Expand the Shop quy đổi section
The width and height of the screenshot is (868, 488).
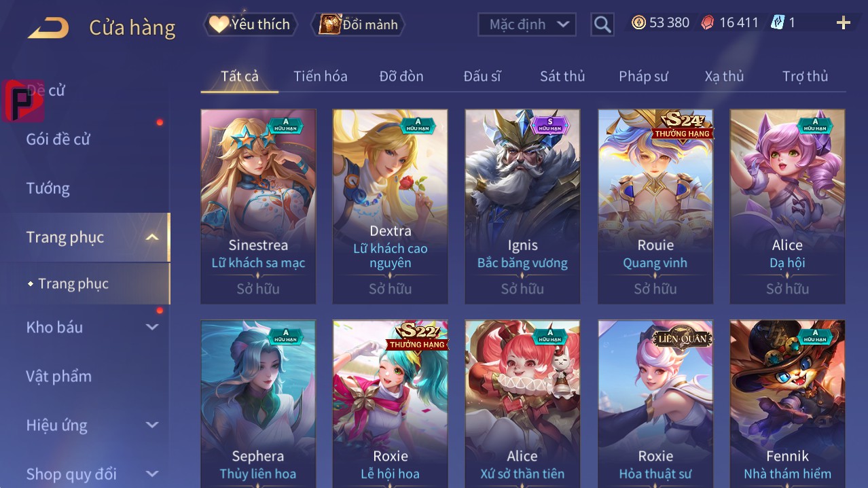[152, 474]
